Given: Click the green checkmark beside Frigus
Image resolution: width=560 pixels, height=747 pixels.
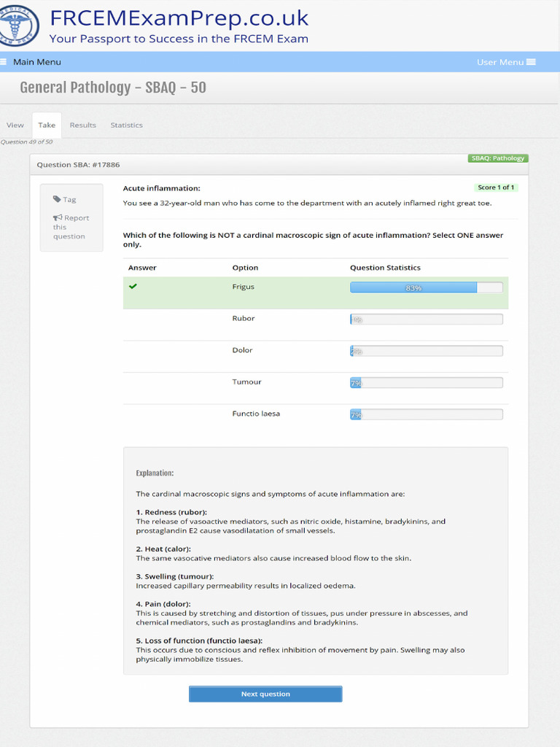Looking at the screenshot, I should pos(133,287).
